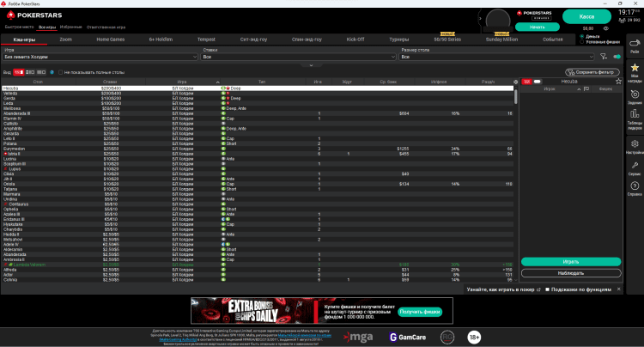The height and width of the screenshot is (347, 644).
Task: Open the Размер стола dropdown
Action: (x=496, y=57)
